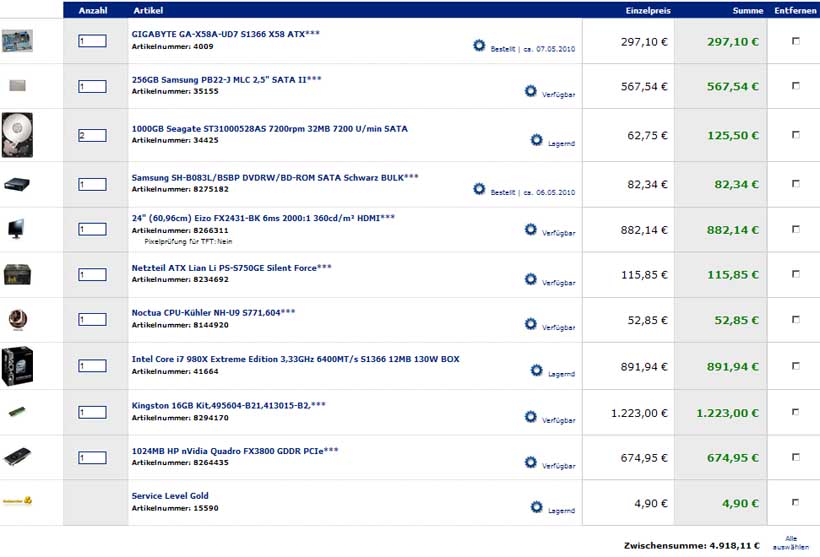Tick remove checkbox for GIGABYTE GA-X58A-UD7
Viewport: 820px width, 557px height.
tap(796, 41)
